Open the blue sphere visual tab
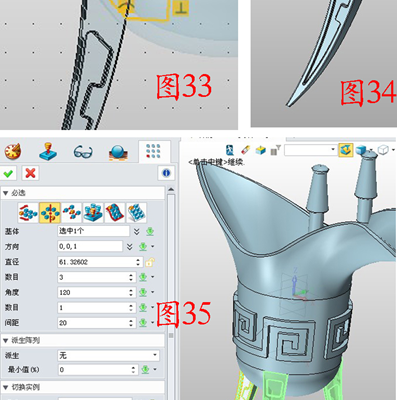This screenshot has width=397, height=400. click(x=118, y=153)
